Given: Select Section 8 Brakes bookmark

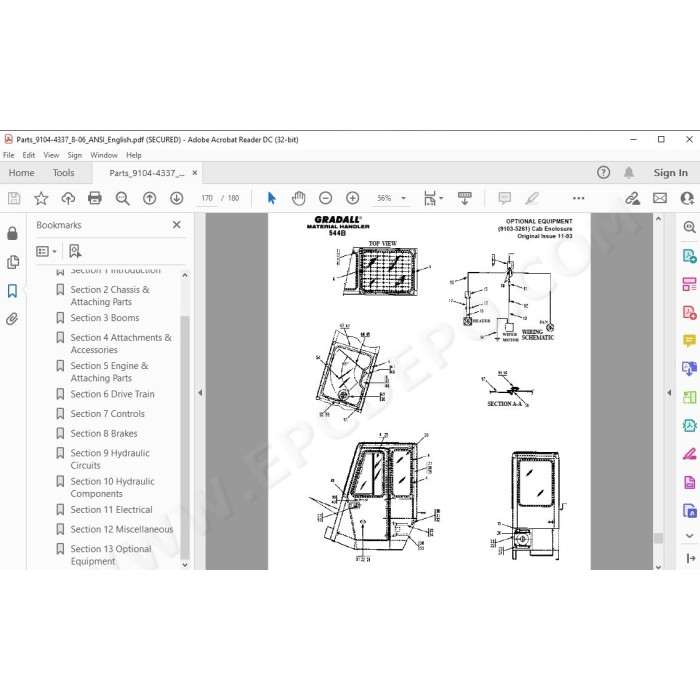Looking at the screenshot, I should [104, 433].
